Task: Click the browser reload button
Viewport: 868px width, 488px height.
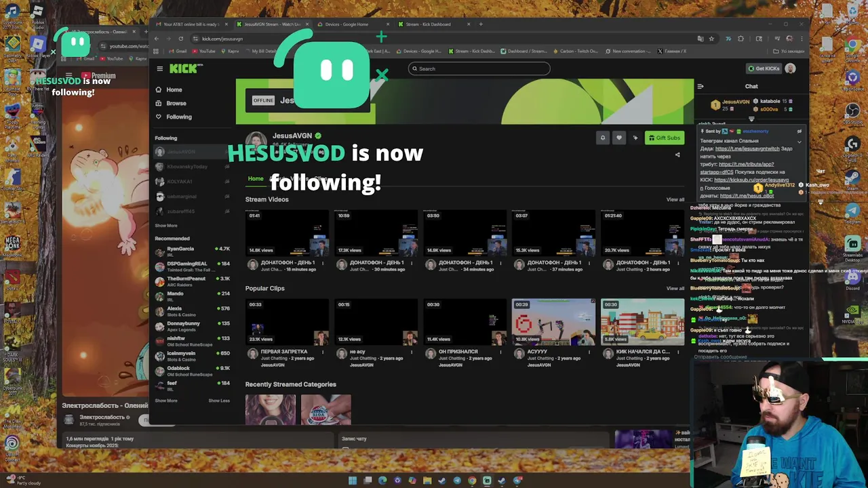Action: tap(180, 39)
